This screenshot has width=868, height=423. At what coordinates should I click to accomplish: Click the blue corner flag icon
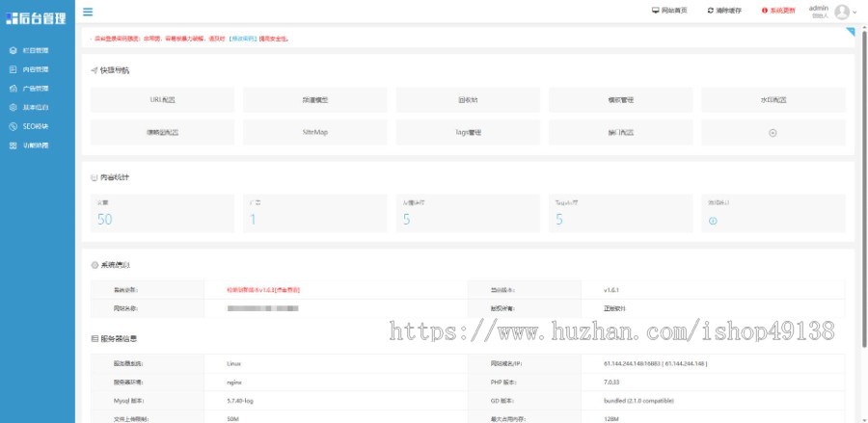[x=851, y=32]
